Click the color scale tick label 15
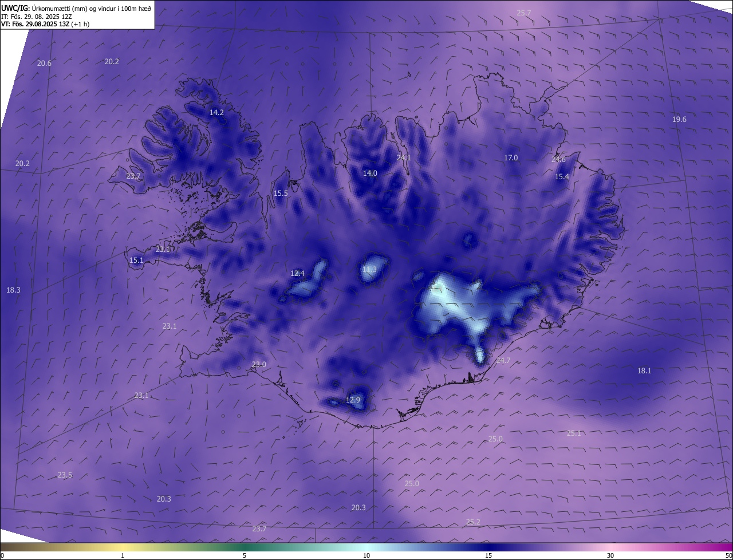Viewport: 733px width, 560px height. click(488, 555)
